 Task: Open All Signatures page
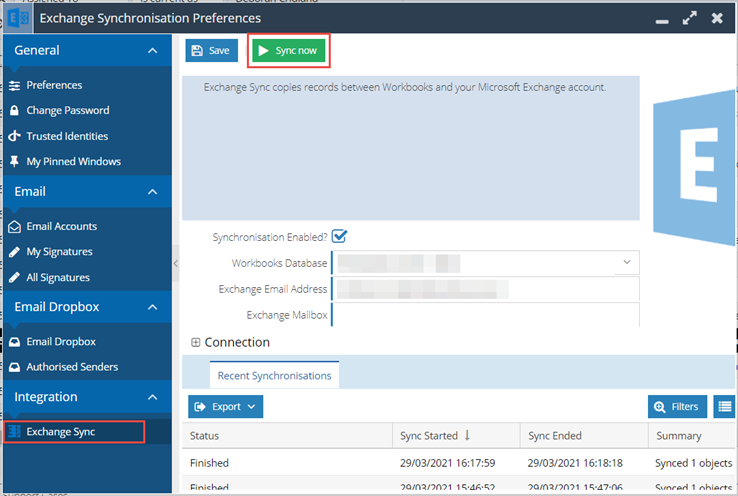coord(58,278)
